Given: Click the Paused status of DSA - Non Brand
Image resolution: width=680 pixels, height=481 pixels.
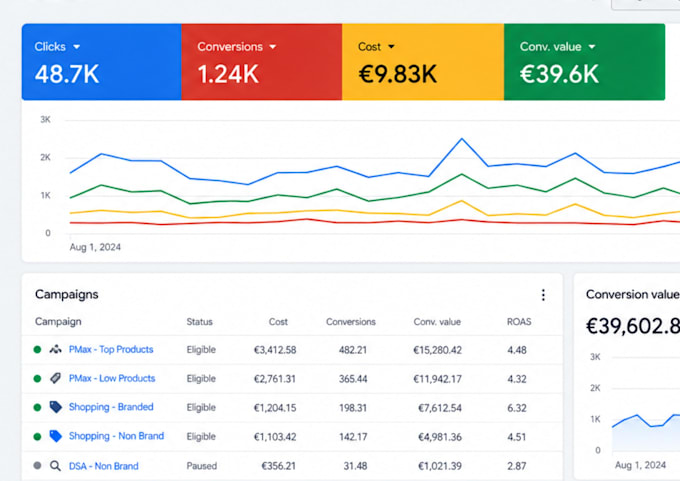Looking at the screenshot, I should (202, 466).
